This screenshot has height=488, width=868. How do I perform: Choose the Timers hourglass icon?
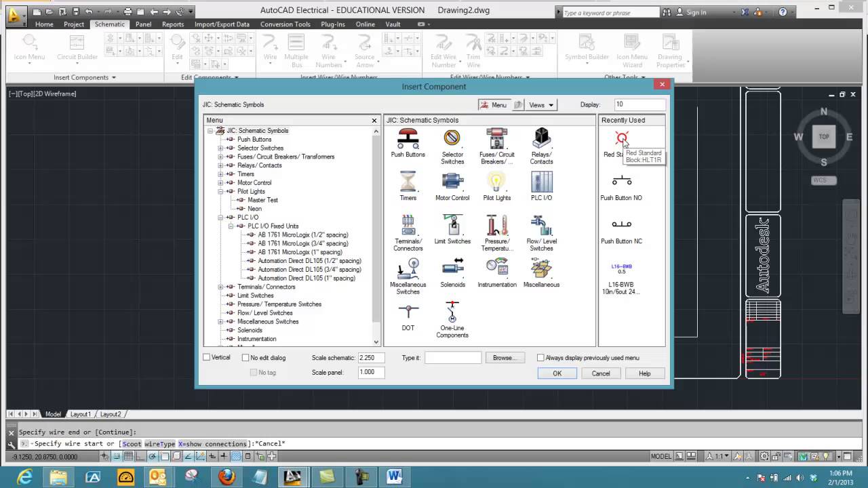pos(408,182)
